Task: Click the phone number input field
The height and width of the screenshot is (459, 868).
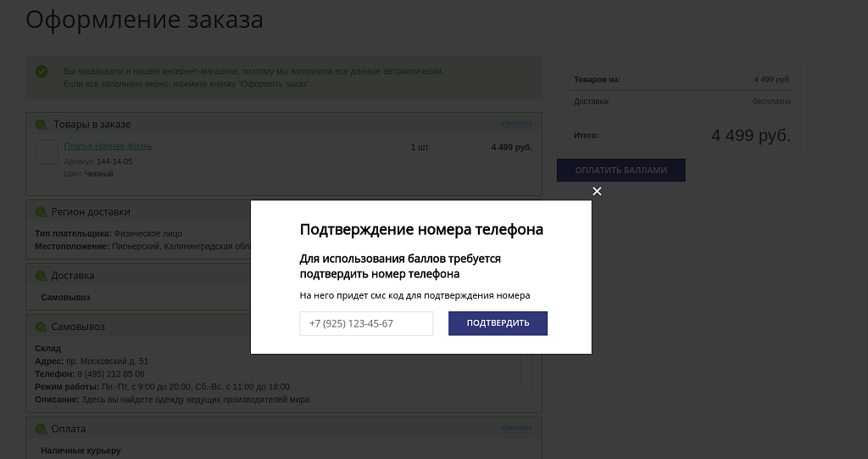Action: tap(366, 323)
